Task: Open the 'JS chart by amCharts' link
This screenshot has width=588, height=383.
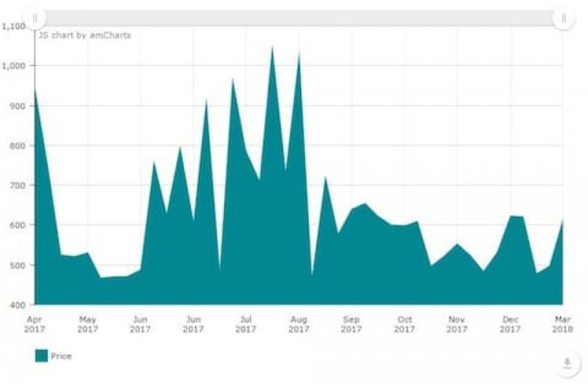Action: pos(85,36)
